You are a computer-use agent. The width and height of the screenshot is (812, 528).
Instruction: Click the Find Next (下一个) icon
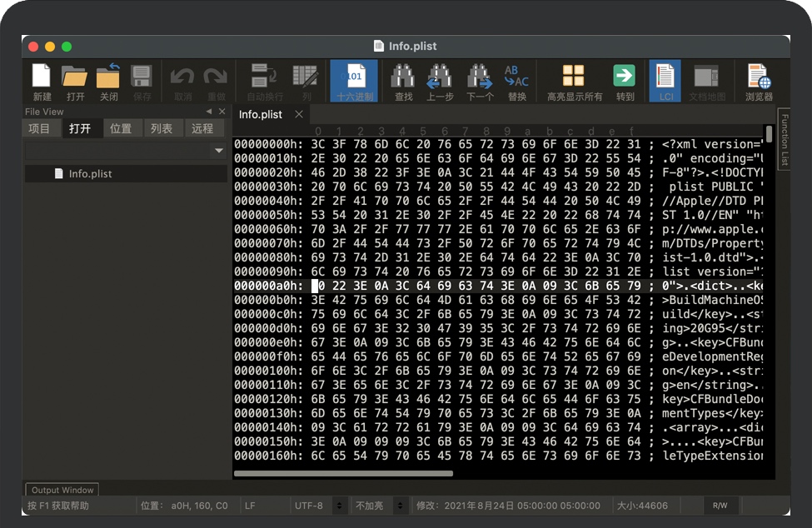click(480, 81)
